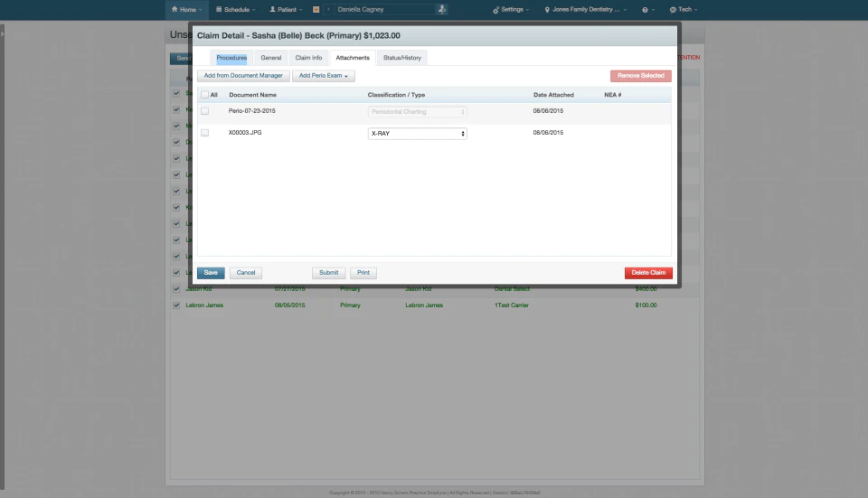Click the red Delete Claim button
This screenshot has width=868, height=498.
pyautogui.click(x=648, y=273)
